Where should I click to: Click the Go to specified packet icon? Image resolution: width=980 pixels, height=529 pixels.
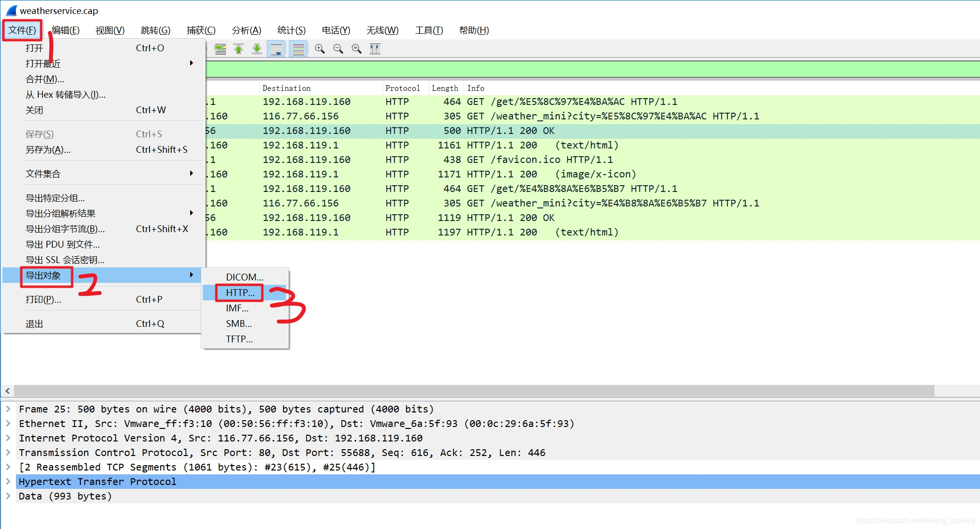point(220,49)
